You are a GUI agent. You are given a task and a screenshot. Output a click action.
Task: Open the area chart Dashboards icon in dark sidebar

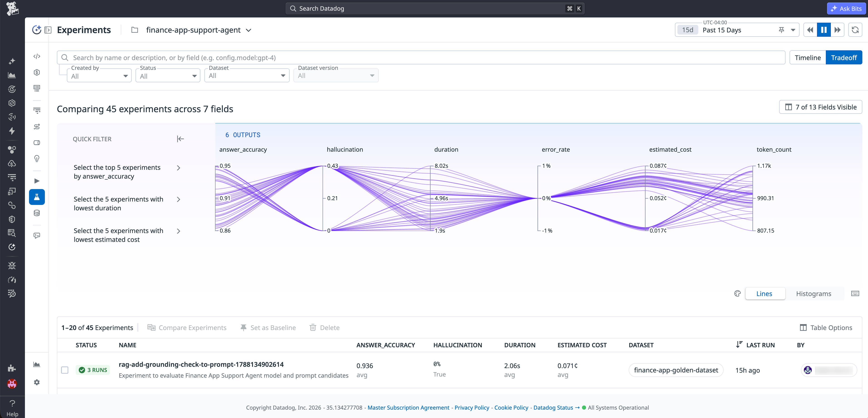(12, 75)
